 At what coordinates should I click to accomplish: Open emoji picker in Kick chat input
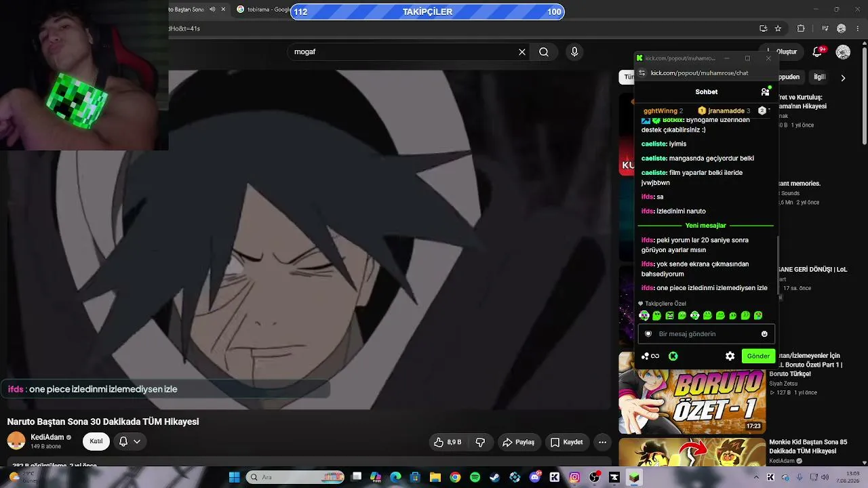764,333
